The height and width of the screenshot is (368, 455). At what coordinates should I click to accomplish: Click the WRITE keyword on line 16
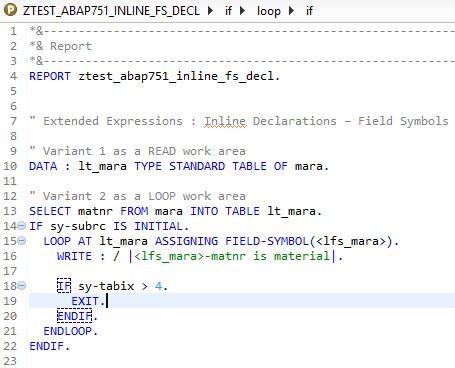[74, 256]
